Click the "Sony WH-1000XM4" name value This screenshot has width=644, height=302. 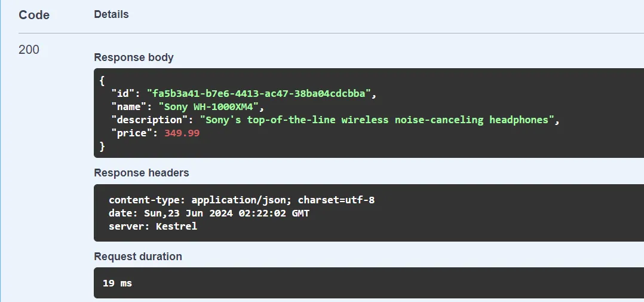pyautogui.click(x=210, y=107)
